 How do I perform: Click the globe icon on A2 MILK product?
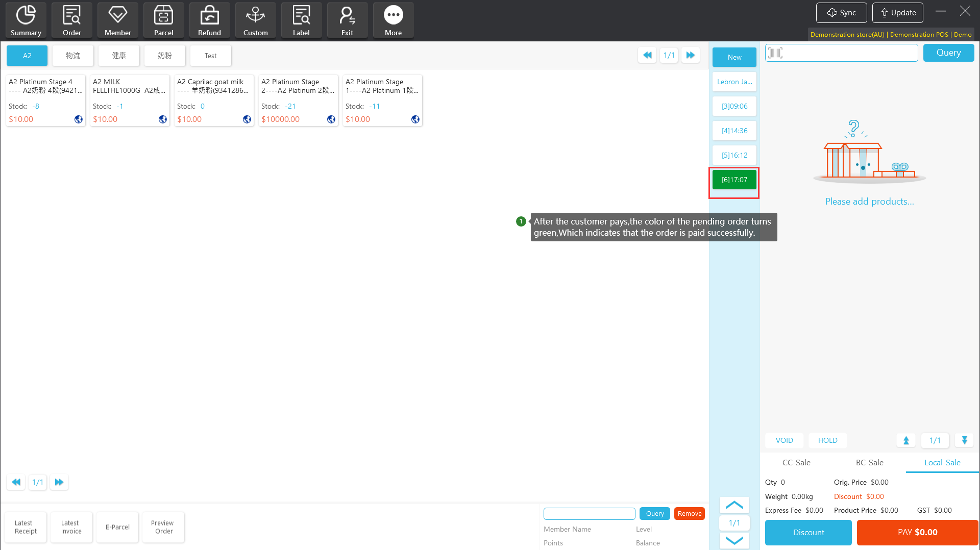(x=163, y=119)
